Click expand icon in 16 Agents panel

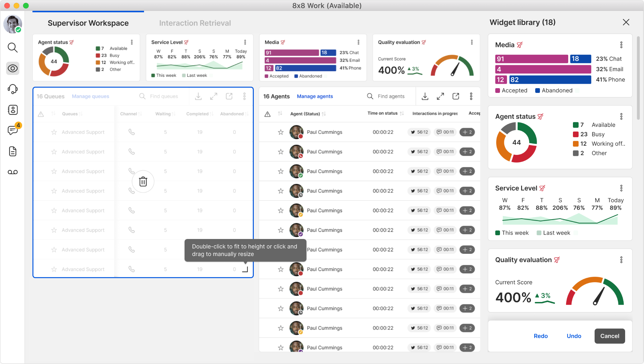pyautogui.click(x=440, y=96)
